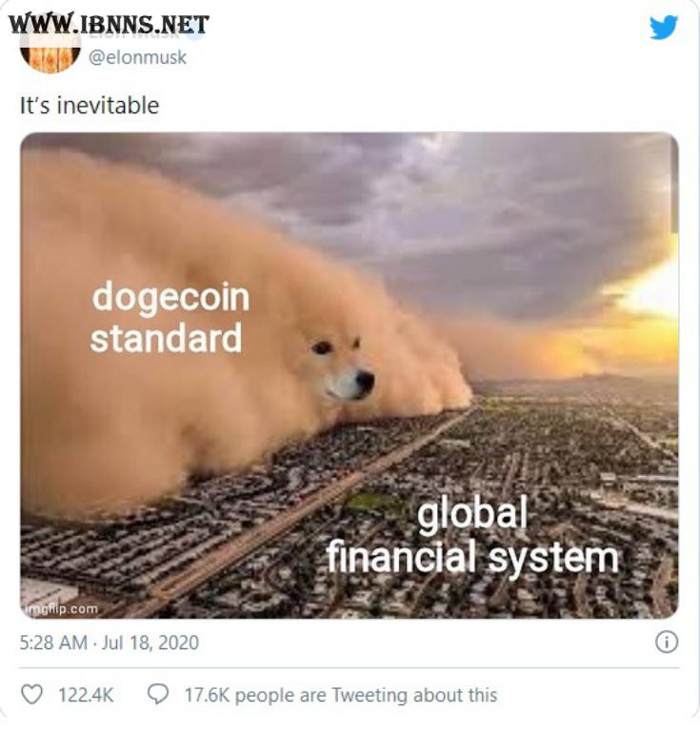The image size is (700, 731).
Task: Open '17.6K people are Tweeting about this'
Action: (341, 695)
